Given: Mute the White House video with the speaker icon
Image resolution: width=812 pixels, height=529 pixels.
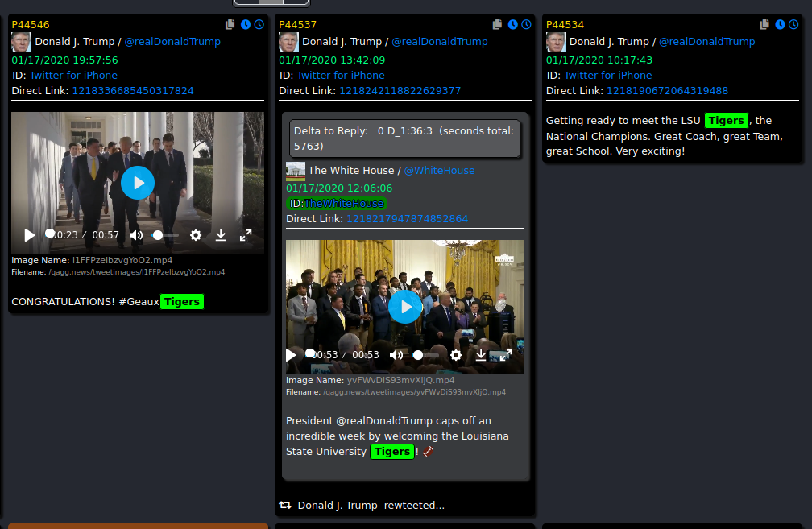Looking at the screenshot, I should [x=396, y=355].
